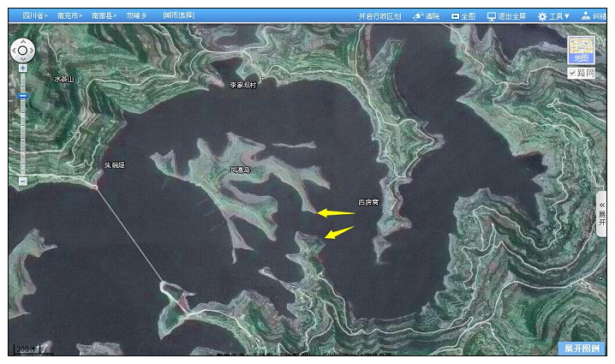Pan the map up with compass arrow

pos(23,41)
